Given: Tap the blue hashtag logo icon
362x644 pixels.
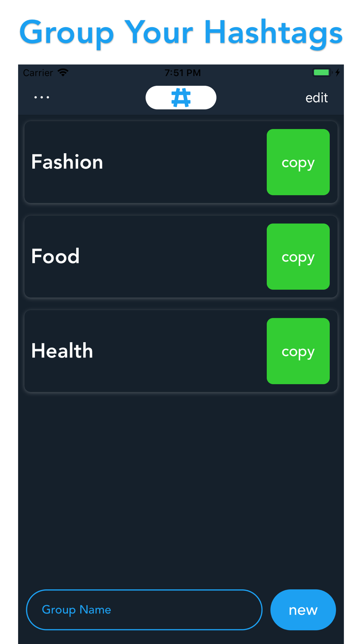Looking at the screenshot, I should pos(181,98).
